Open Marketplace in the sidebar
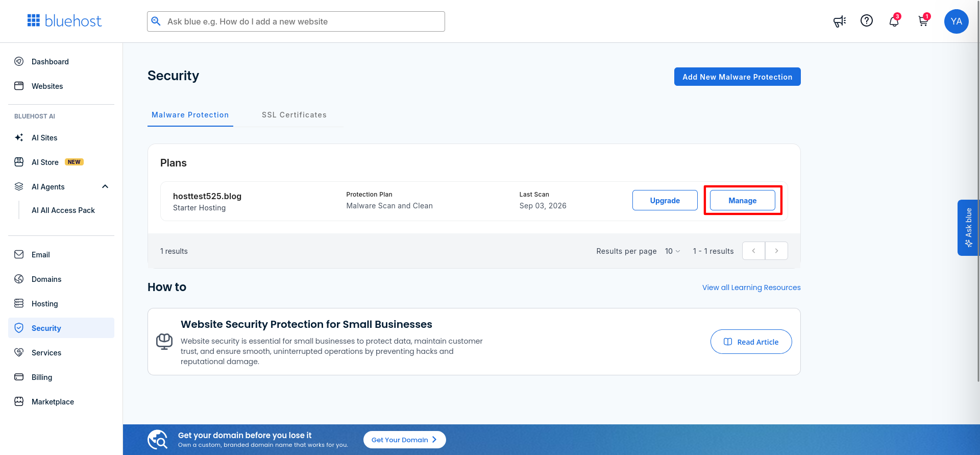Screen dimensions: 980x455 click(x=61, y=401)
